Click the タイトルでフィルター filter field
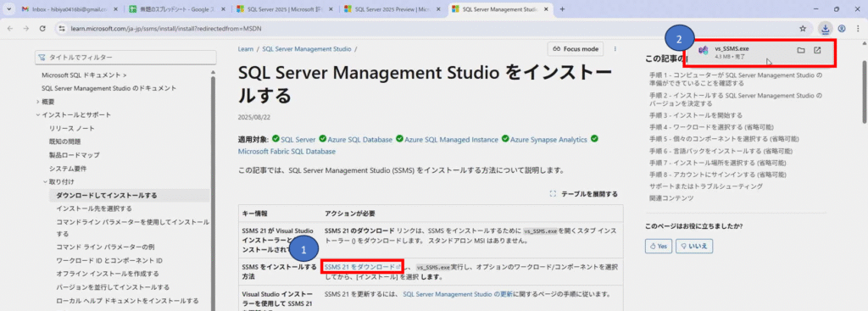Viewport: 868px width, 311px height. [125, 58]
